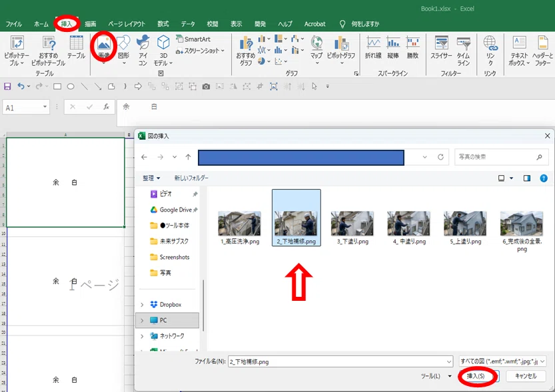
Task: Switch to the ホーム ribbon tab
Action: point(41,24)
